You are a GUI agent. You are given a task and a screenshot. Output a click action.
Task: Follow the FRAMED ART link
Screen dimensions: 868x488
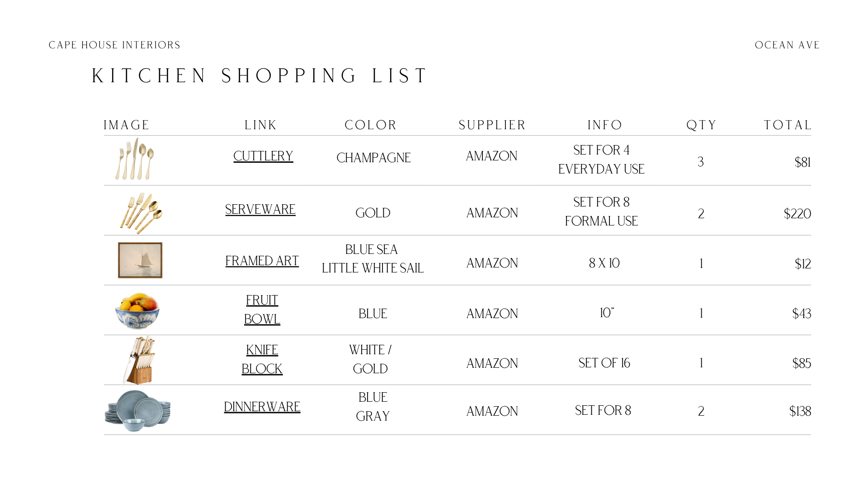pos(262,261)
